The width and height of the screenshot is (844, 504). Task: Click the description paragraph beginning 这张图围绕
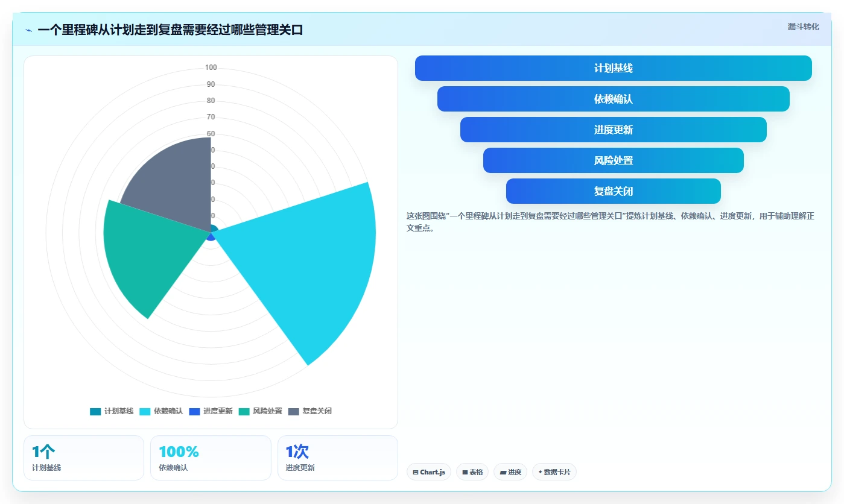pos(611,222)
